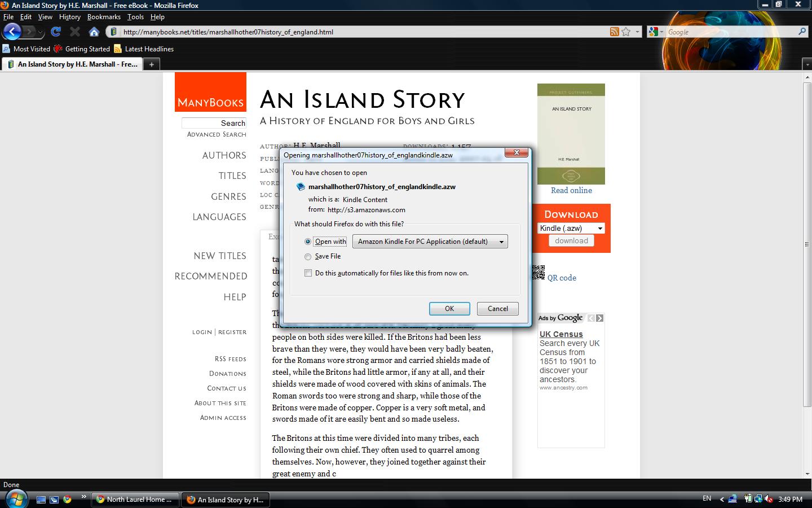Screen dimensions: 812x508
Task: Open the Edit menu
Action: [26, 17]
